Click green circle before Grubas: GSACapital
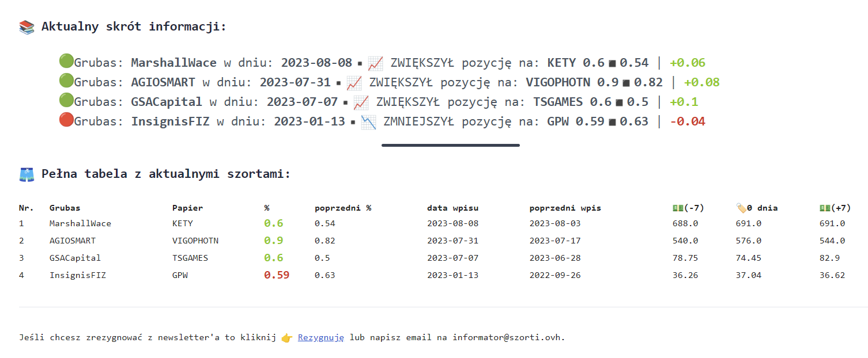Viewport: 868px width, 358px height. (x=66, y=101)
